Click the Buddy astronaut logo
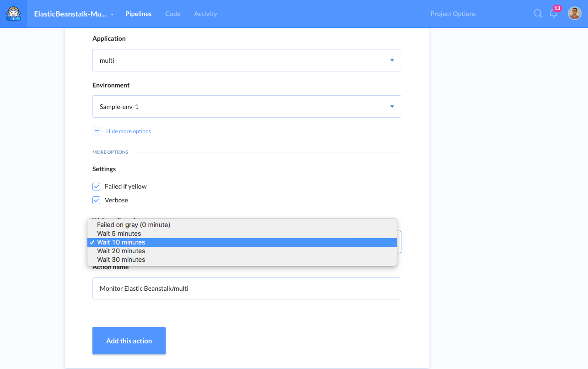Image resolution: width=588 pixels, height=369 pixels. (13, 14)
